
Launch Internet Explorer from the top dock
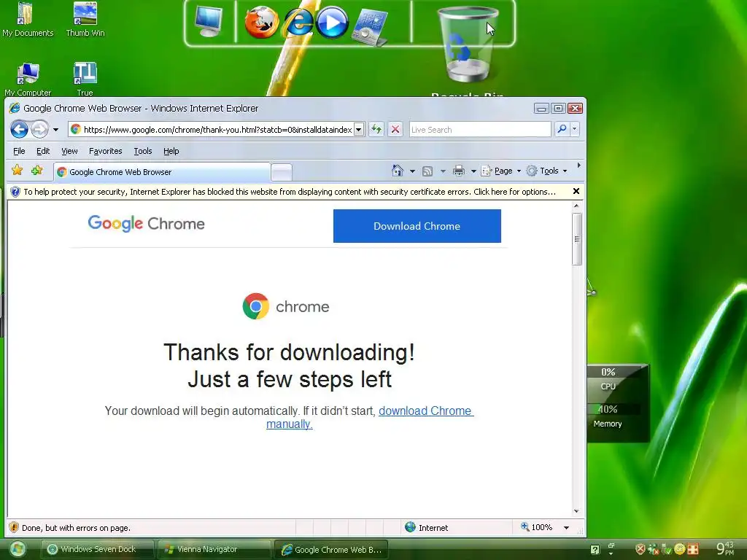tap(298, 22)
